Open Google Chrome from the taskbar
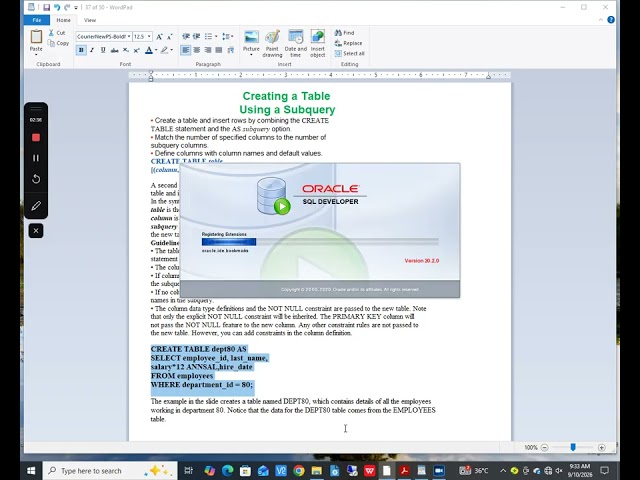Screen dimensions: 640x480 (x=299, y=471)
